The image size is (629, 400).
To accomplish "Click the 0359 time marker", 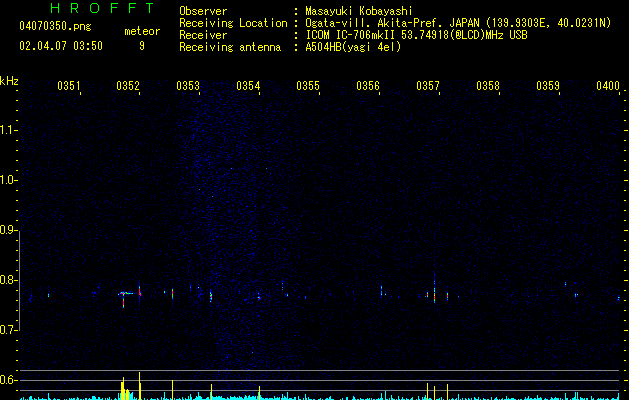I will (x=548, y=85).
